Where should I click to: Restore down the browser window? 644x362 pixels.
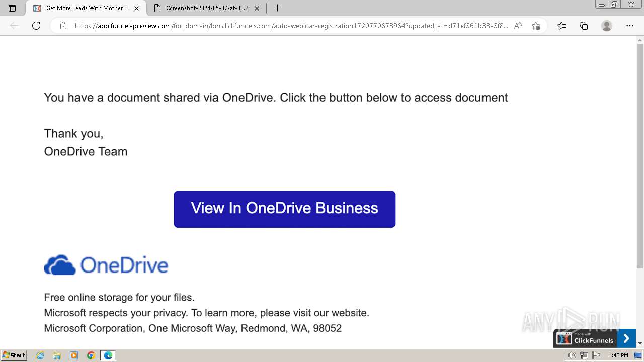coord(614,5)
